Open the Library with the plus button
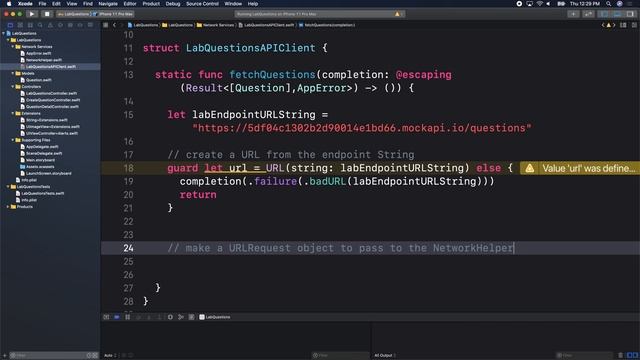The width and height of the screenshot is (640, 360). [x=573, y=14]
